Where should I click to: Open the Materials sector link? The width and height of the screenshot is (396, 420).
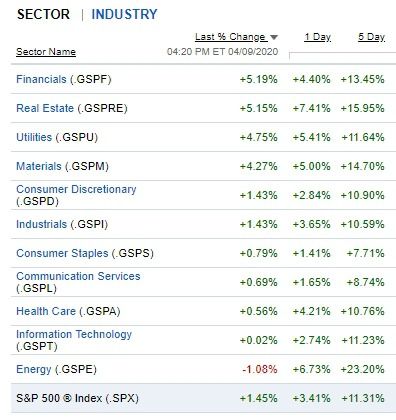[x=39, y=166]
